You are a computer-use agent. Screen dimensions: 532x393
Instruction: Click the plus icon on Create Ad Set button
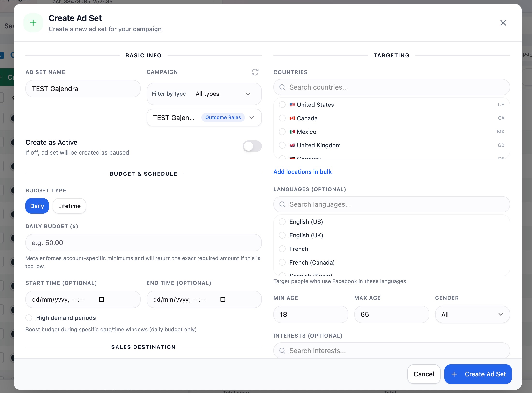pos(454,374)
